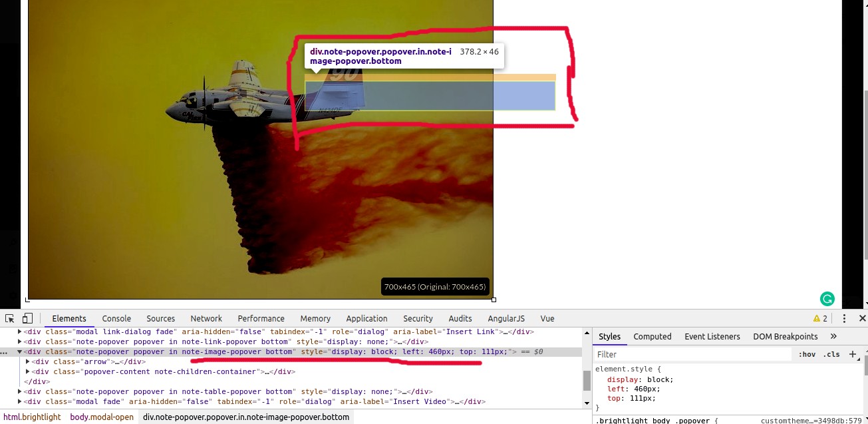The height and width of the screenshot is (424, 868).
Task: Select the Computed sidebar tab
Action: pyautogui.click(x=652, y=337)
